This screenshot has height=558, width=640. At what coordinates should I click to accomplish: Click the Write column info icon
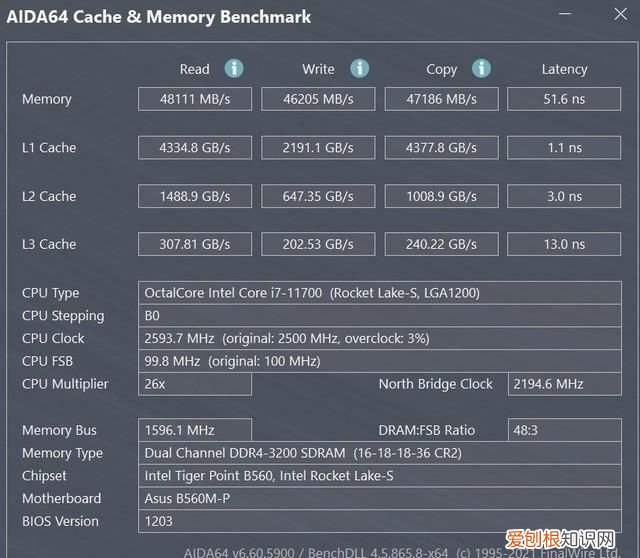pos(359,68)
